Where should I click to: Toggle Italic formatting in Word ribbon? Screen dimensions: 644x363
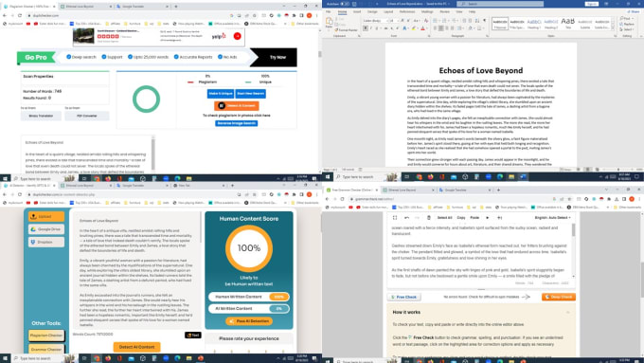tap(371, 28)
